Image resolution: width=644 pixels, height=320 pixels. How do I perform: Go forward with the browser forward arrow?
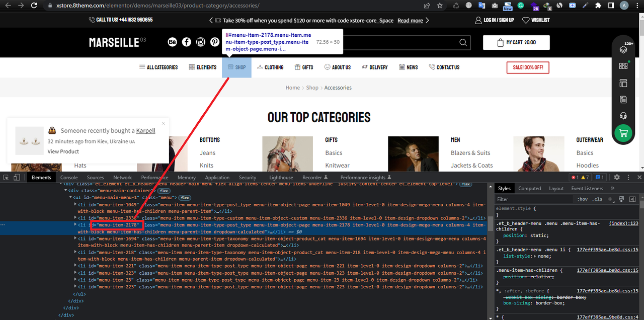[21, 6]
